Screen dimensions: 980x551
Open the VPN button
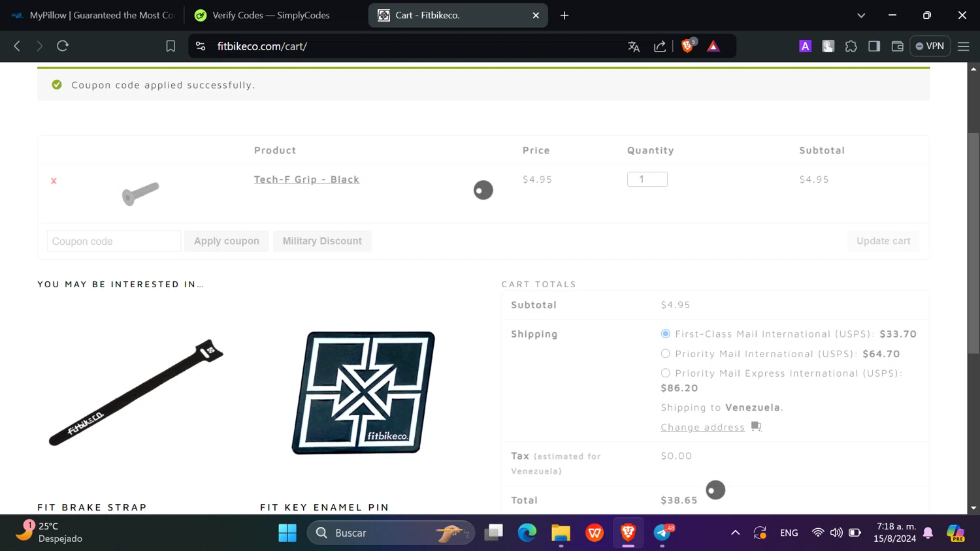(x=930, y=46)
